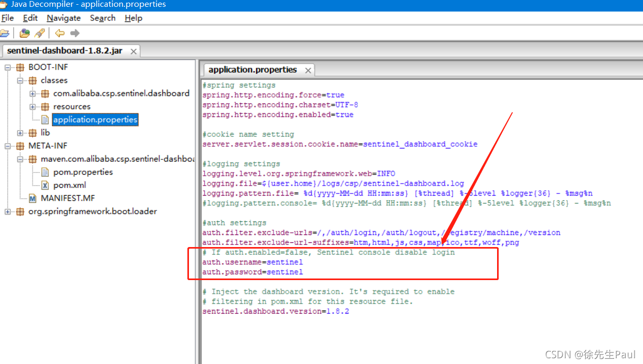Click the '#cookie name setting' comment
The height and width of the screenshot is (364, 643).
(248, 134)
